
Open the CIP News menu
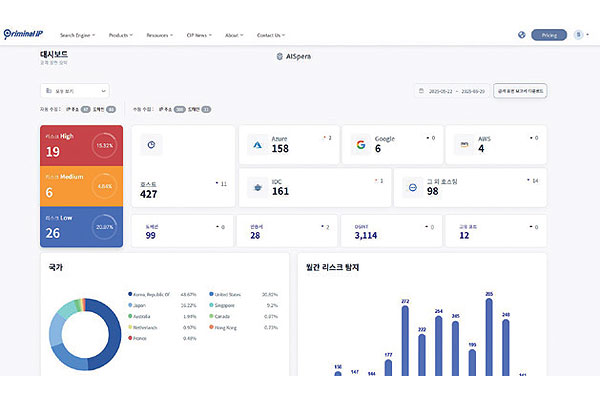coord(202,35)
